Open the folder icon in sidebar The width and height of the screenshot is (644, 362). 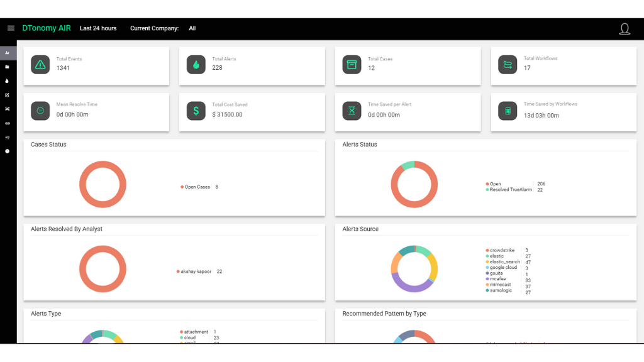8,67
